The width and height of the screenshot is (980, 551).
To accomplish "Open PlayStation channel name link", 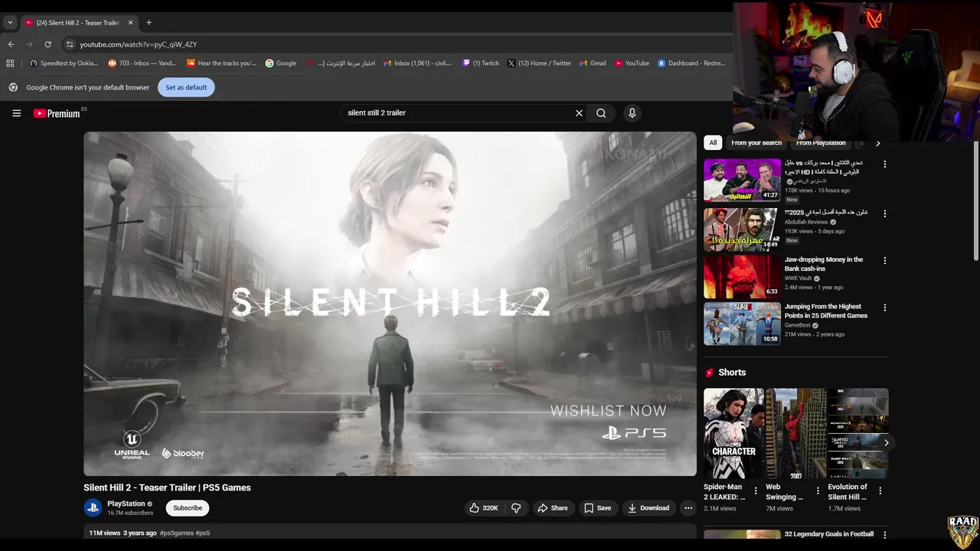I will [x=126, y=504].
